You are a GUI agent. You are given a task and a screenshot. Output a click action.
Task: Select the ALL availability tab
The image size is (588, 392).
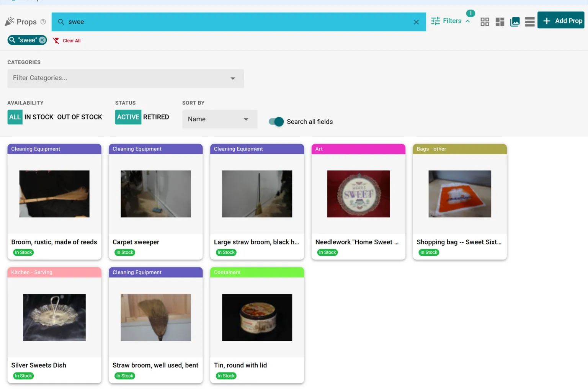(15, 117)
